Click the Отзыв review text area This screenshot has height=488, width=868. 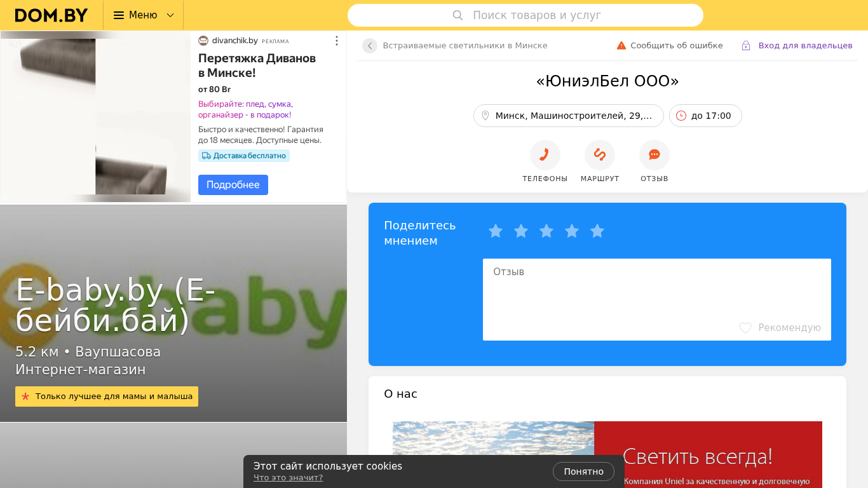657,299
